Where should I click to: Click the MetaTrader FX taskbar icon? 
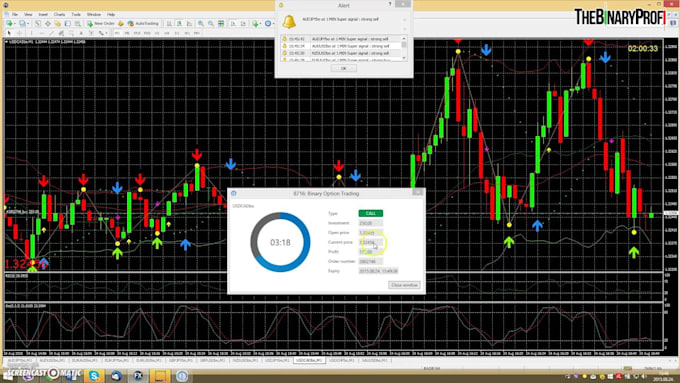click(x=138, y=375)
